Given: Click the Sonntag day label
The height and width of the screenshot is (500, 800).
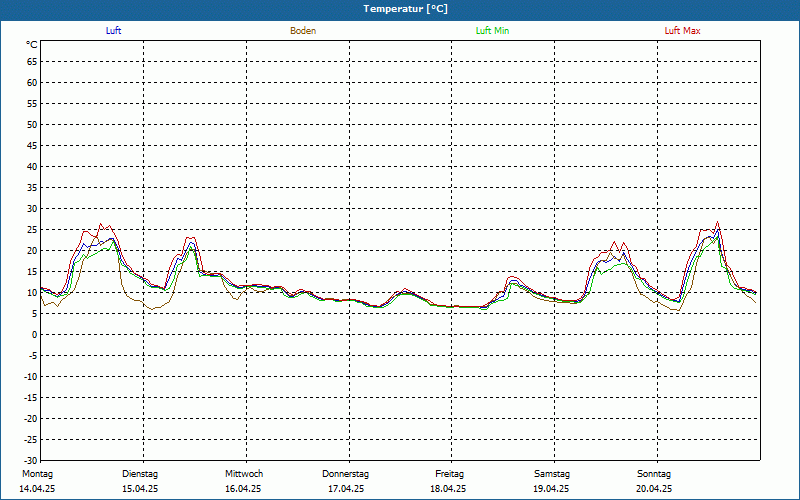Looking at the screenshot, I should coord(654,474).
